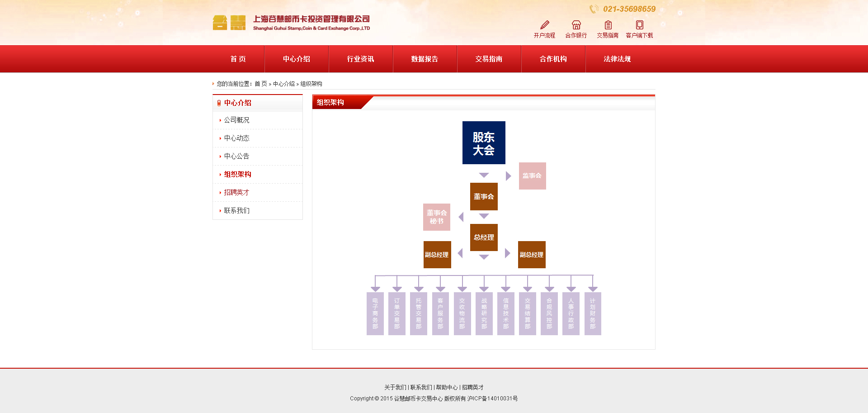Open 行业资讯 navigation menu item
Screen dimensions: 868x413
tap(360, 59)
